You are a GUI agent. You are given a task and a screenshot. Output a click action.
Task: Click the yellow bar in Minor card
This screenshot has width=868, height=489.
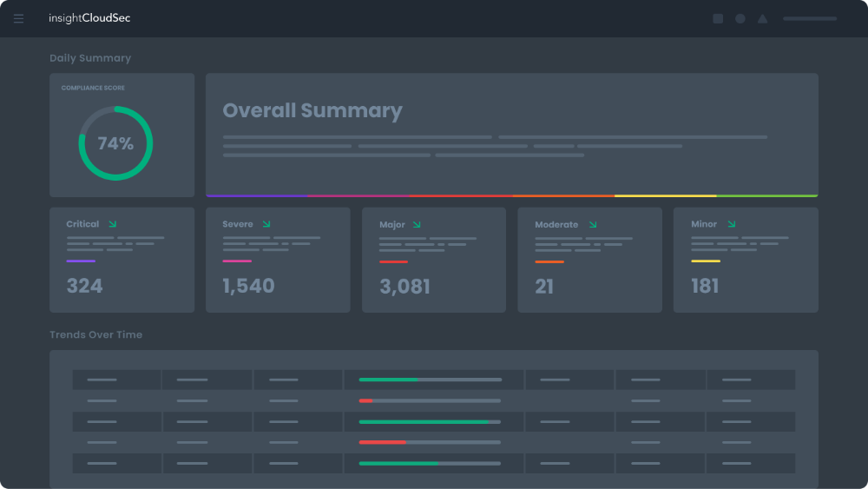point(705,261)
